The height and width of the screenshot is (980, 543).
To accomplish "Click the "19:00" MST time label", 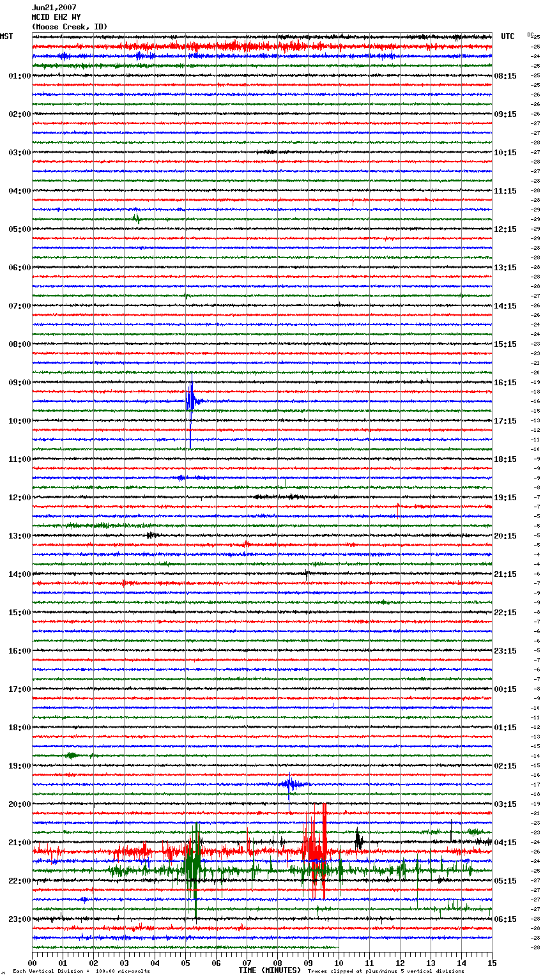I will pos(20,766).
